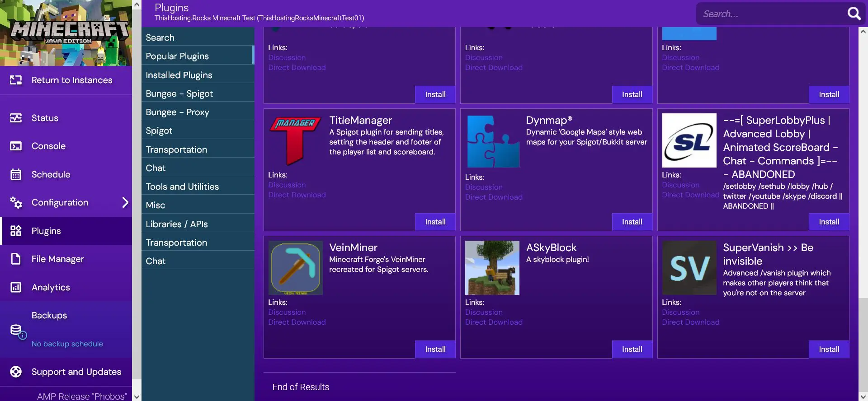This screenshot has height=401, width=868.
Task: Open TitleManager Discussion link
Action: [x=287, y=185]
